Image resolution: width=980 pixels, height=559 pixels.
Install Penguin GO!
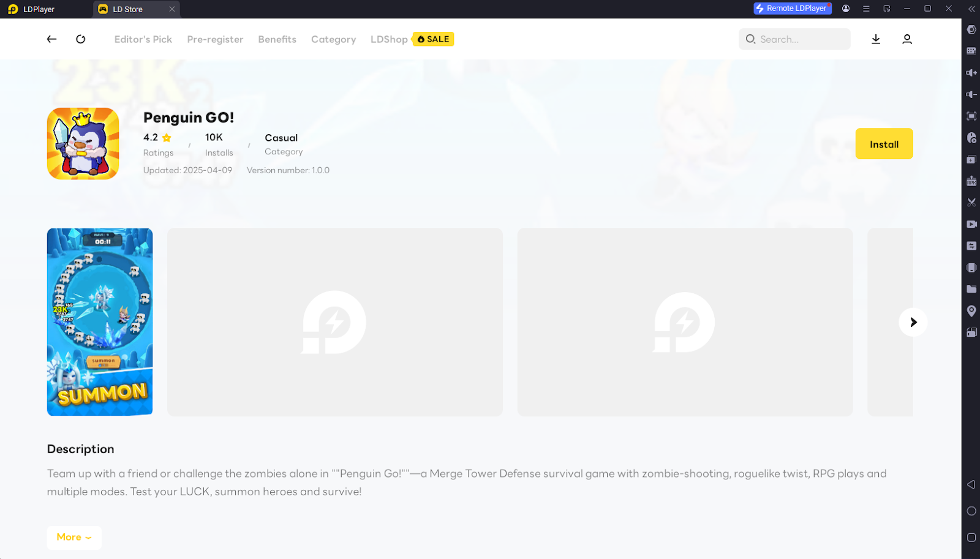tap(884, 144)
